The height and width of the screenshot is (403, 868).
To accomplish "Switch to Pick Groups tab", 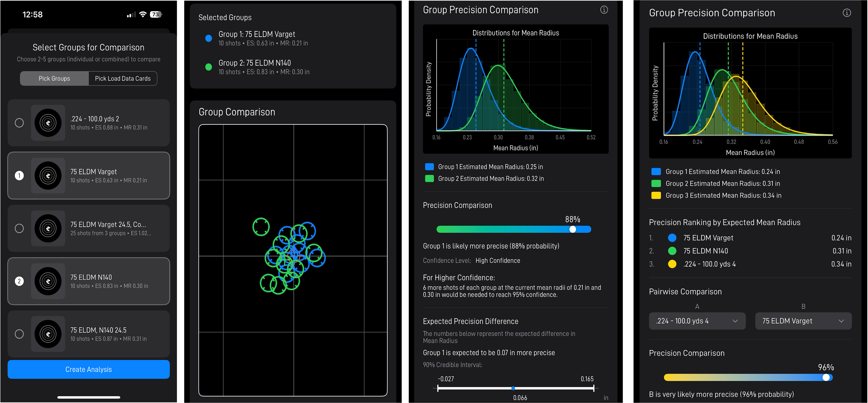I will 54,78.
